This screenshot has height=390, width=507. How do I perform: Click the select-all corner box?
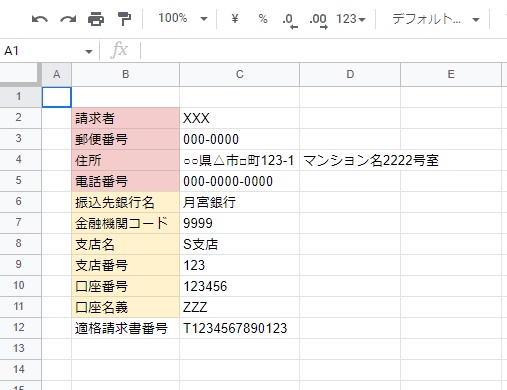point(20,74)
